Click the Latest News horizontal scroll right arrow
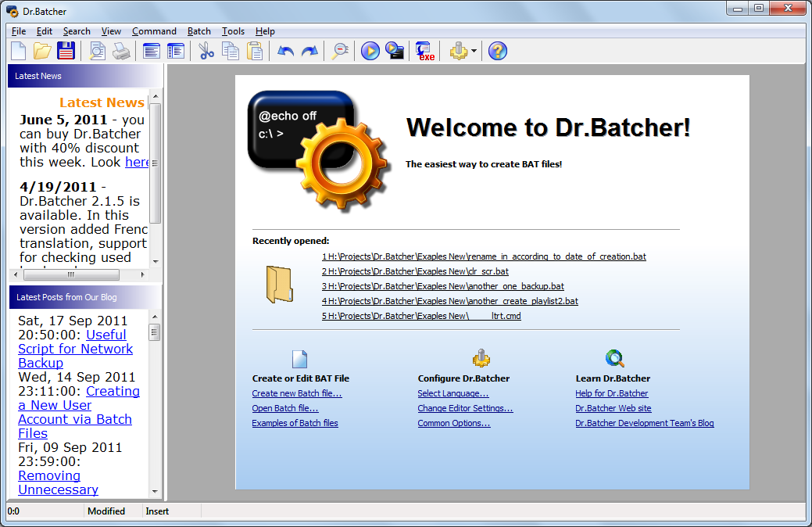This screenshot has width=812, height=527. click(x=142, y=274)
